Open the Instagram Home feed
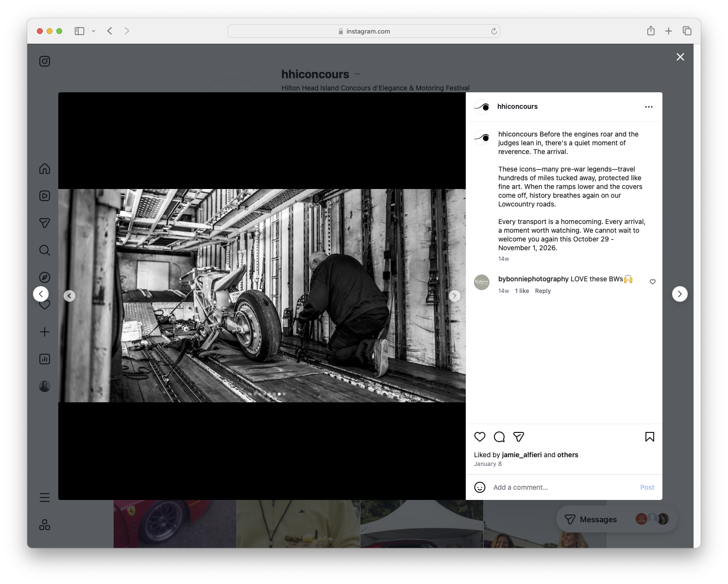728x584 pixels. click(45, 169)
